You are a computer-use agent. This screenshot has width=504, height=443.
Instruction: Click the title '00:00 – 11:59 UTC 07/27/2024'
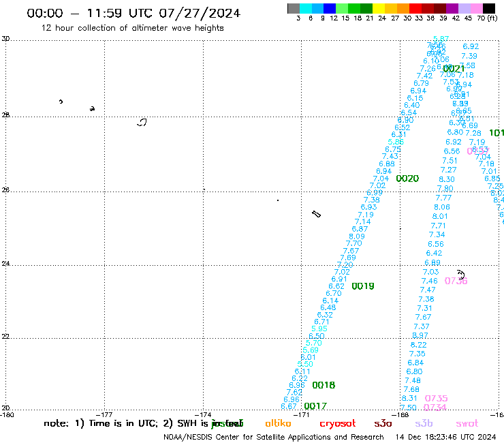(x=133, y=14)
